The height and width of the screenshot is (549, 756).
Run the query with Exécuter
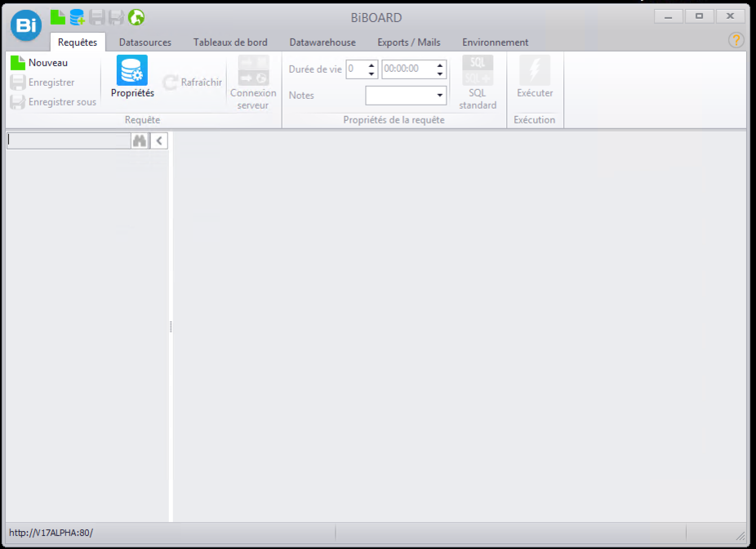535,77
